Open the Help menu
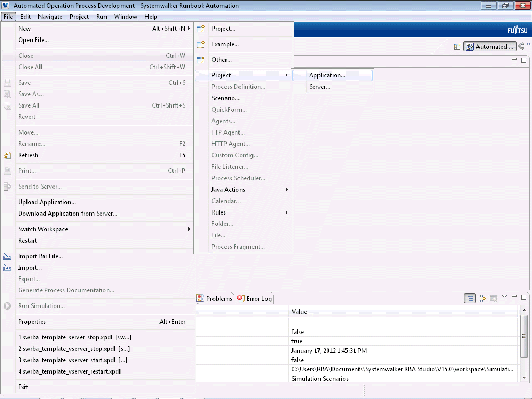 151,17
